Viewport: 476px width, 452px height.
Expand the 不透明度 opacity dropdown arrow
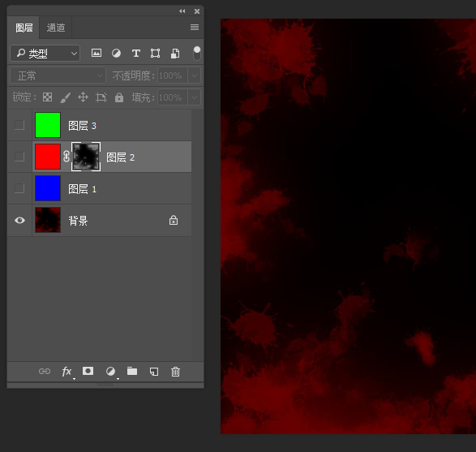pyautogui.click(x=194, y=75)
